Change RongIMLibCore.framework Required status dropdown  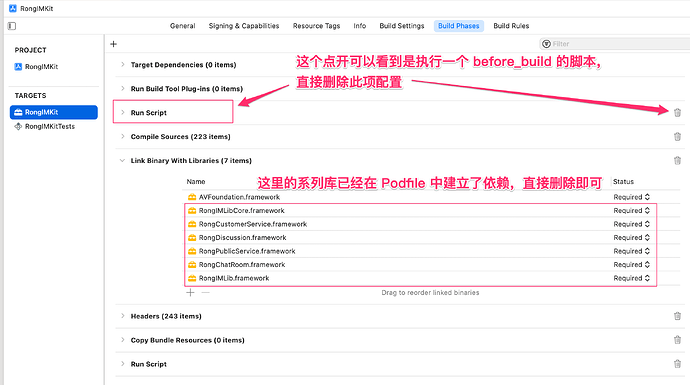click(x=631, y=211)
